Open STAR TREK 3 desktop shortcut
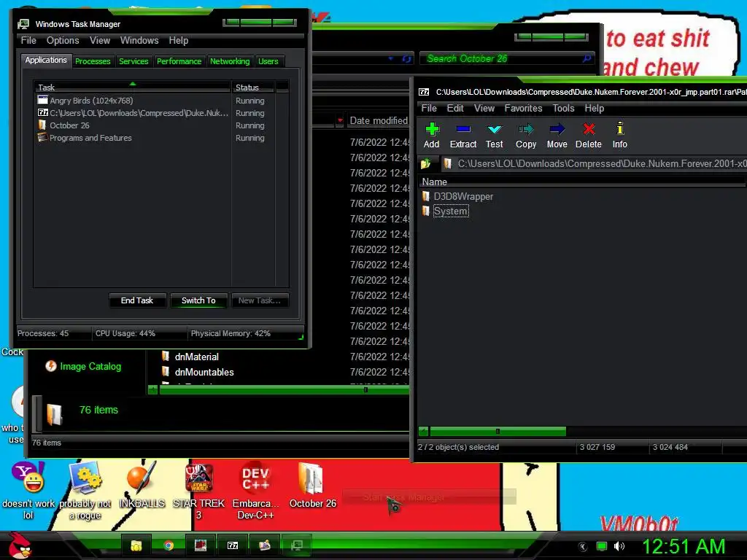 coord(198,491)
